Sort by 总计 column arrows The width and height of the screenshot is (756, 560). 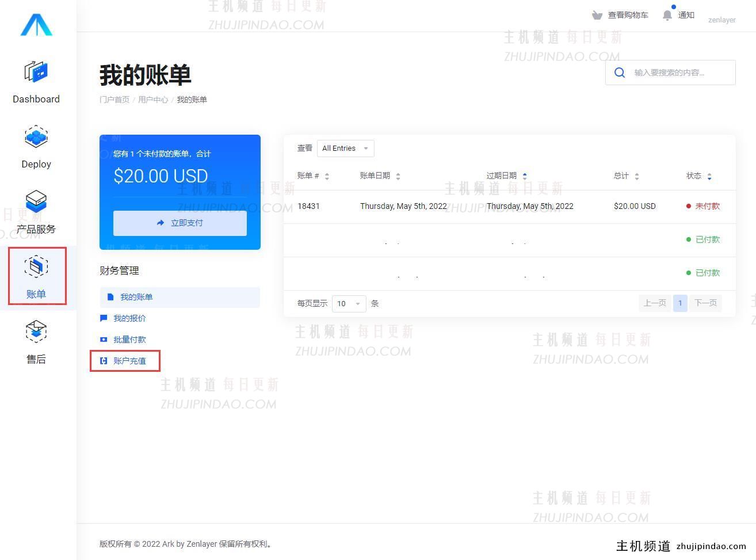point(637,177)
